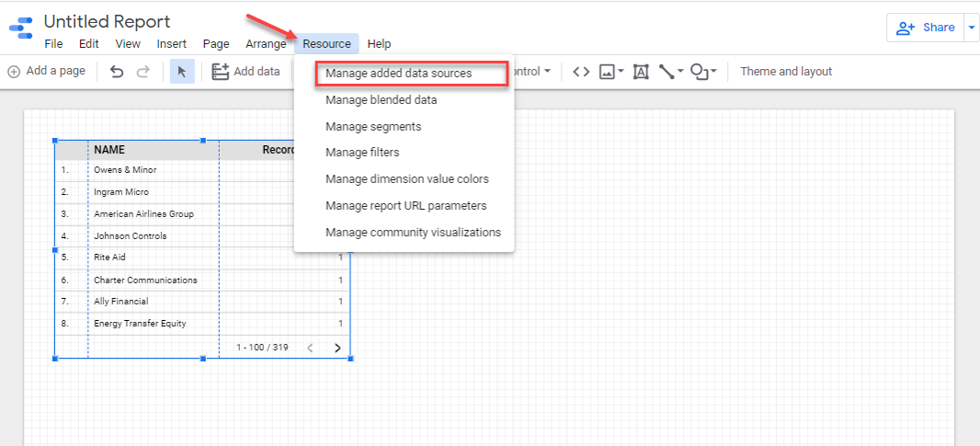Choose Manage report URL parameters
Screen dimensions: 980x446
coord(404,206)
